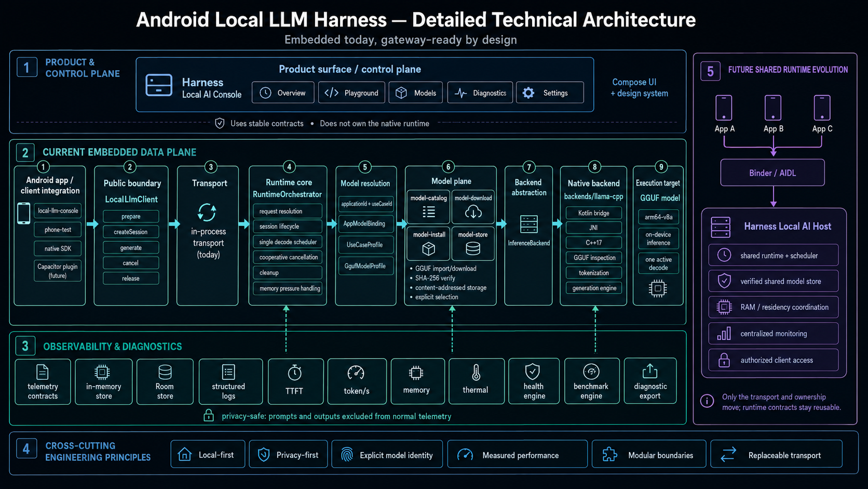Switch to the Models tab
Viewport: 868px width, 489px height.
pos(415,93)
